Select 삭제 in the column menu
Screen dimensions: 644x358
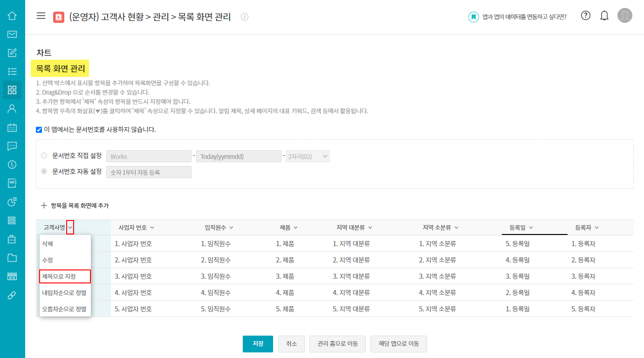click(x=48, y=243)
